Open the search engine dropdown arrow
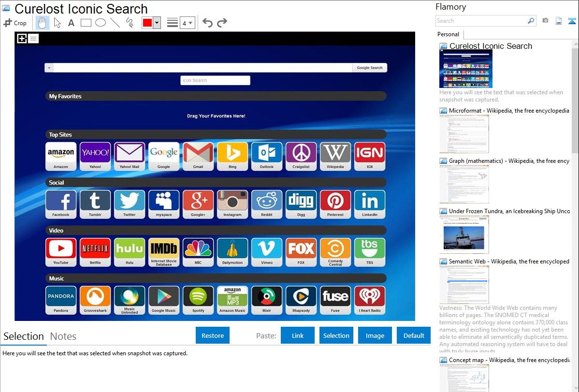The image size is (579, 392). coord(49,68)
